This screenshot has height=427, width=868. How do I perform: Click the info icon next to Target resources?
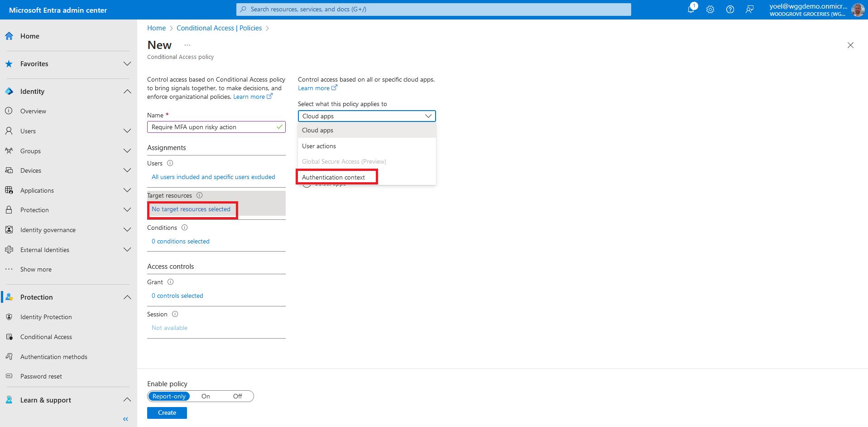point(200,195)
